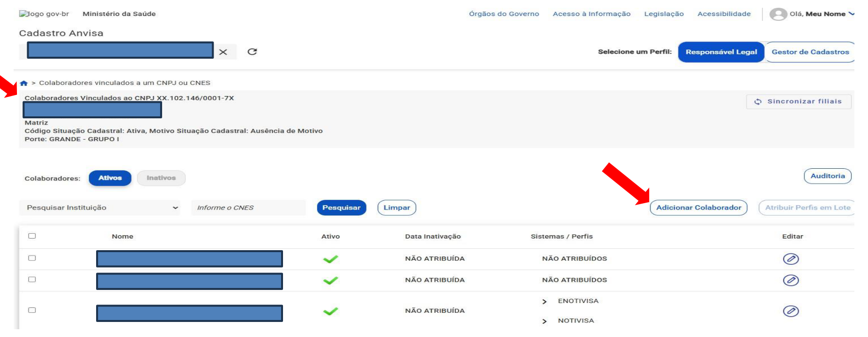The image size is (868, 337).
Task: Click first row NÃO ATRIBUÍDOS text
Action: point(574,259)
